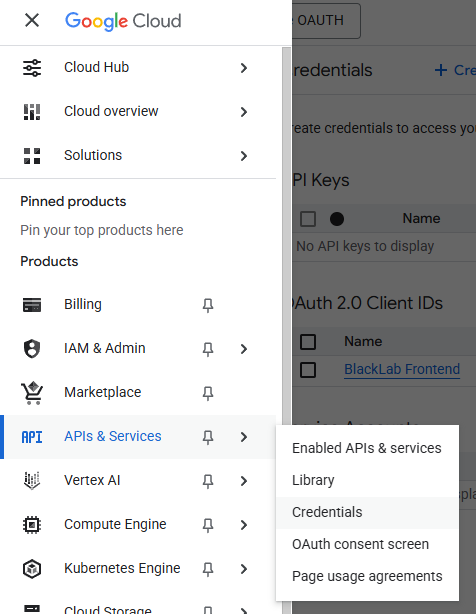This screenshot has width=476, height=614.
Task: Expand the Compute Engine submenu arrow
Action: pyautogui.click(x=244, y=525)
